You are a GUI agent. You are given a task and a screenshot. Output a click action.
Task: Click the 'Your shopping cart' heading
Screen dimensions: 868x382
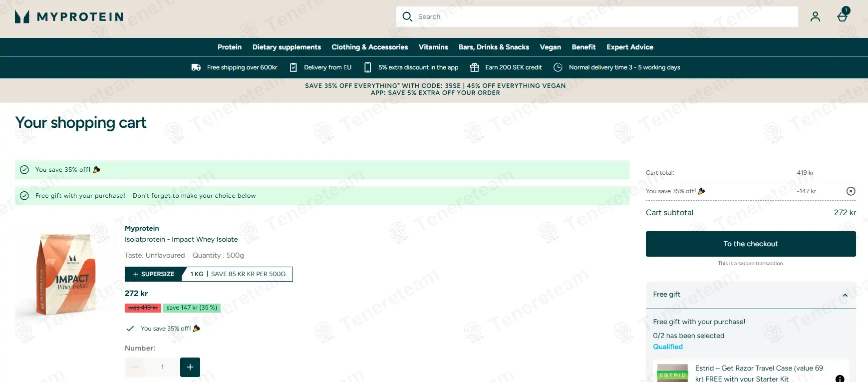pos(81,123)
